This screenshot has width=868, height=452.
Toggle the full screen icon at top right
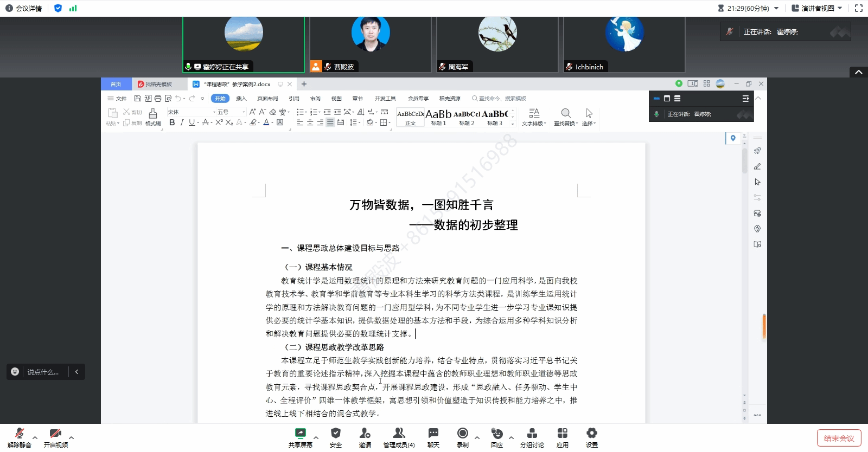tap(858, 8)
